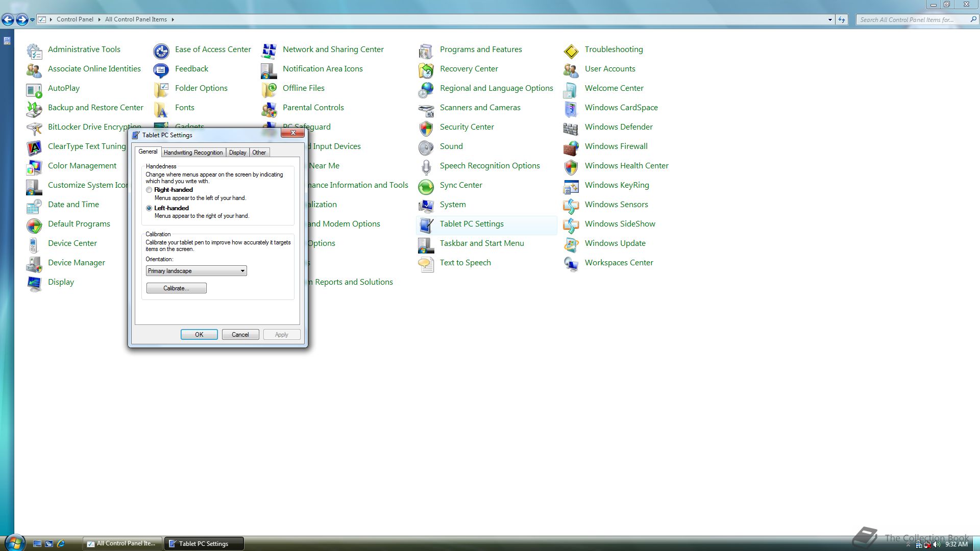Focus the Search All Control Panel Items box
The height and width of the screenshot is (551, 980).
point(914,20)
